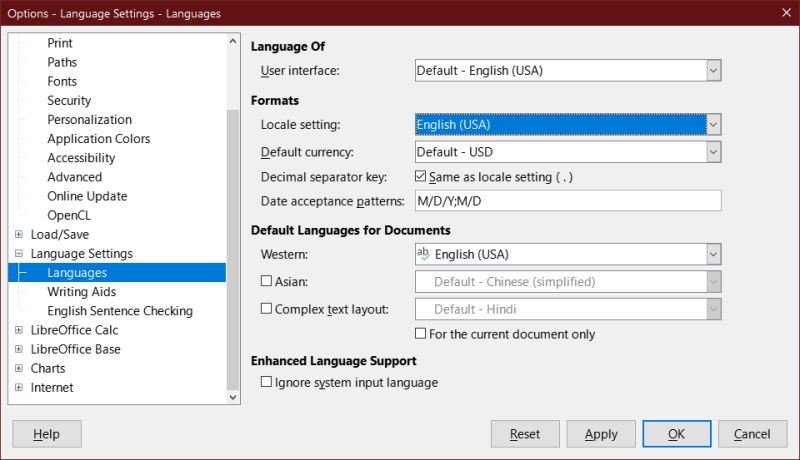
Task: Click the Date acceptance patterns field
Action: click(x=568, y=201)
